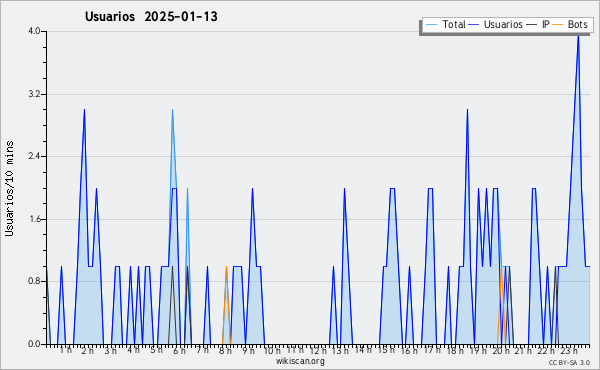The image size is (600, 370).
Task: Click the "17 h" x-axis label
Action: 432,350
